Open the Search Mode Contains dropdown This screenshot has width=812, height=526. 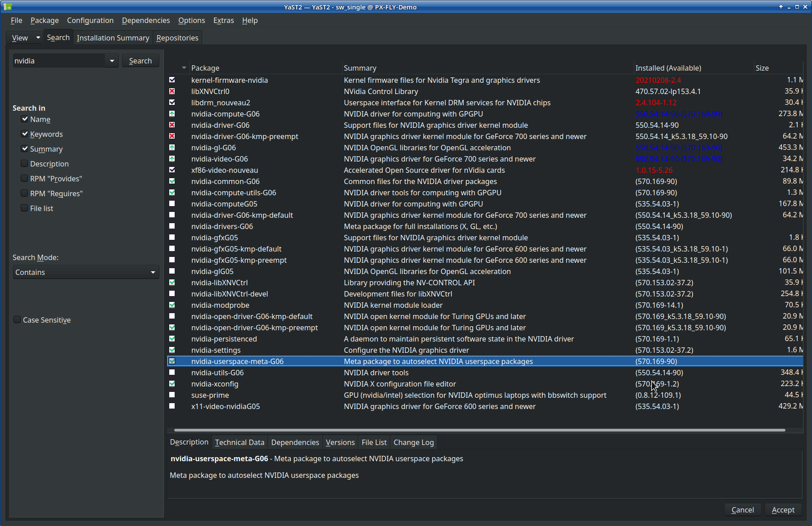point(86,272)
